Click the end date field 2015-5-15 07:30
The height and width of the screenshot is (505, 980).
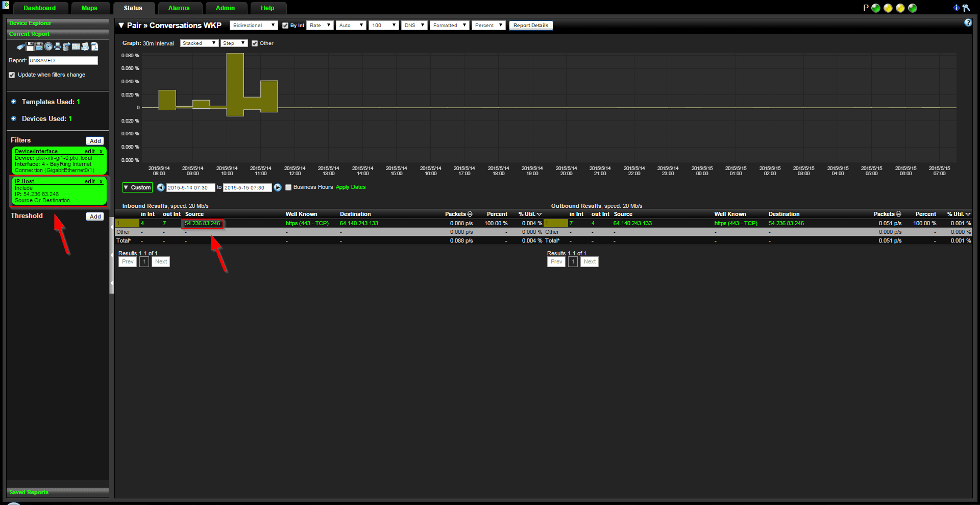[x=247, y=187]
